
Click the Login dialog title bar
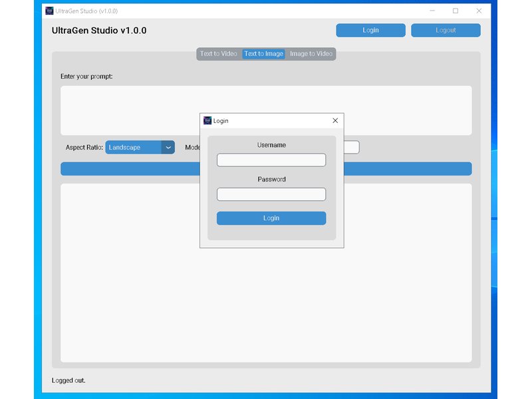tap(266, 120)
